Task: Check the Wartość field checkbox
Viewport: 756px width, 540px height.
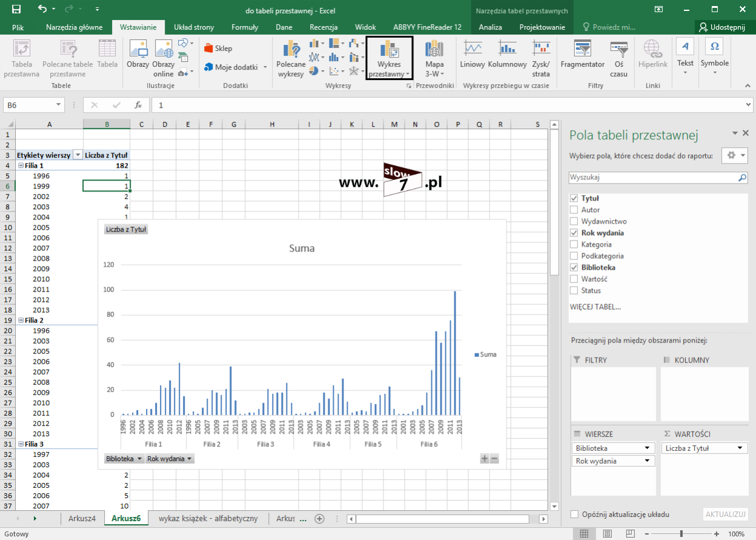Action: click(x=574, y=279)
